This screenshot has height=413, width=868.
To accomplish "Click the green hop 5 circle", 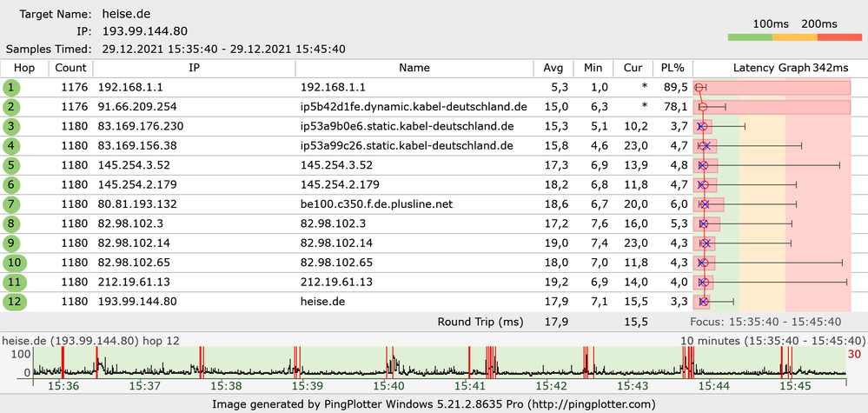I will tap(10, 165).
